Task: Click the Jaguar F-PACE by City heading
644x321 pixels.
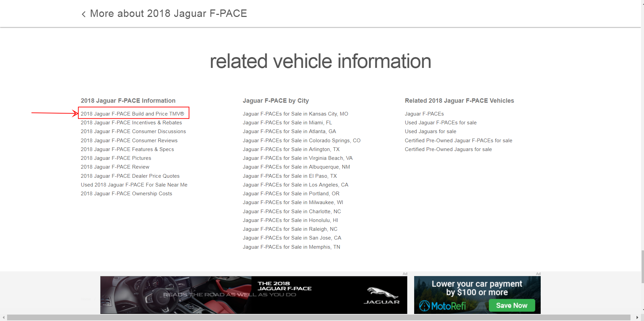Action: pyautogui.click(x=276, y=101)
